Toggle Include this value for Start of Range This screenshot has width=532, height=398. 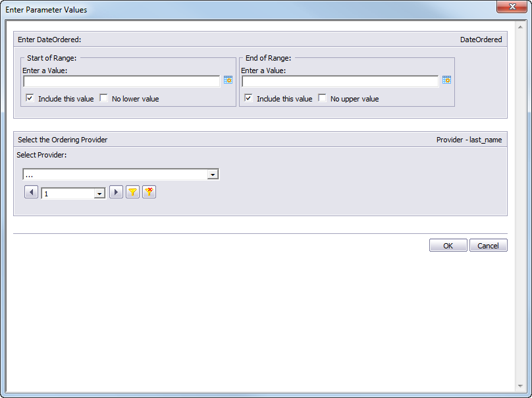point(30,98)
